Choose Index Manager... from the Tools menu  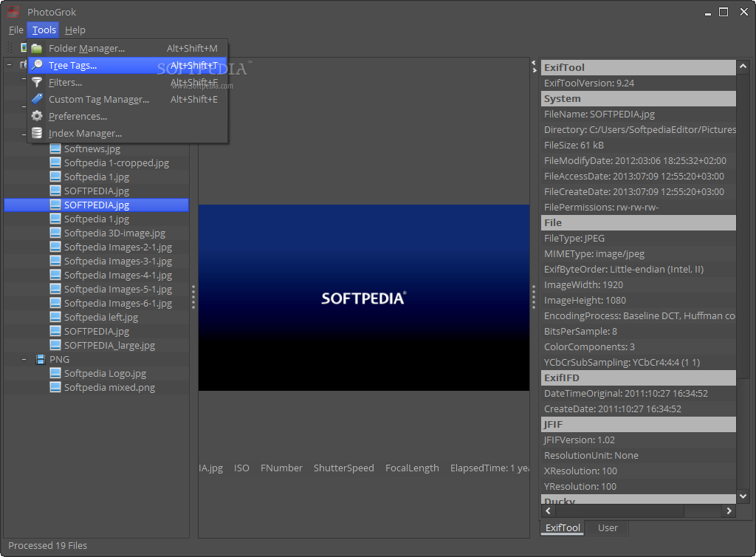(127, 133)
